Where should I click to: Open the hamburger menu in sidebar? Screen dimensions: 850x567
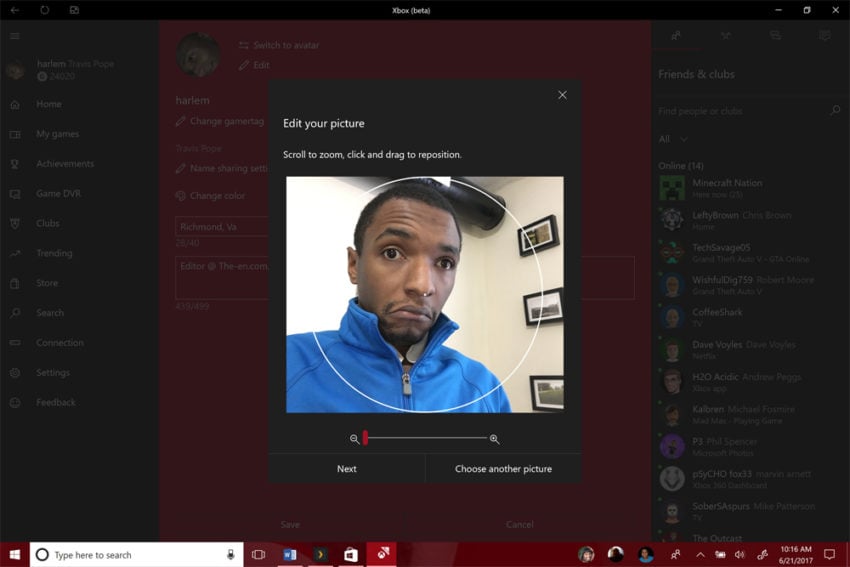[15, 36]
